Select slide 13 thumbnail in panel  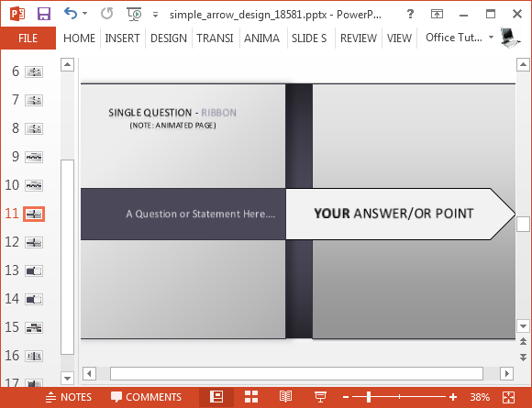(34, 270)
